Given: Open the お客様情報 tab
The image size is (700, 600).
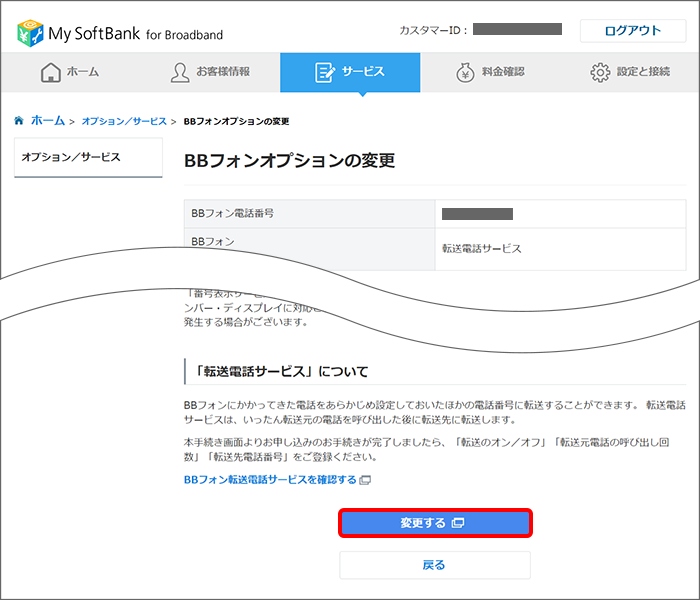Looking at the screenshot, I should [210, 72].
